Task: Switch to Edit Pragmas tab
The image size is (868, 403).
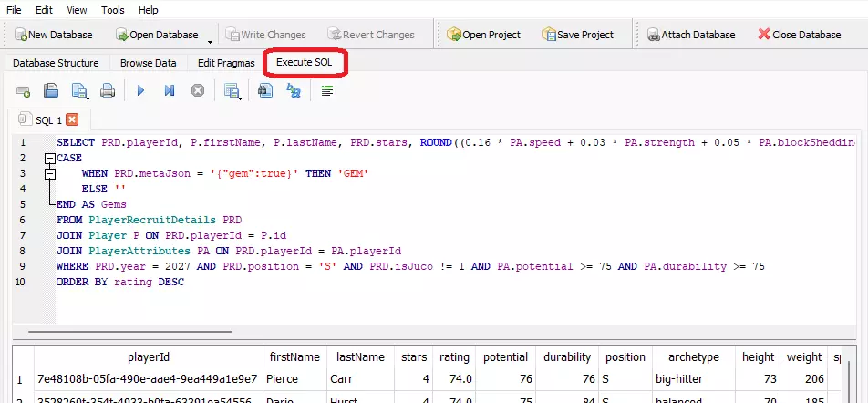Action: coord(226,63)
